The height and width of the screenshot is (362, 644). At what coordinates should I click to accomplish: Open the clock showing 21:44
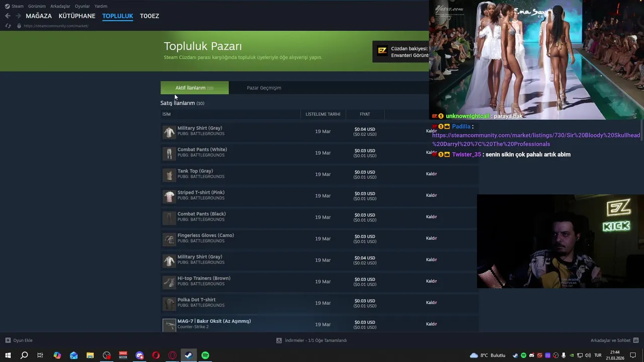615,355
